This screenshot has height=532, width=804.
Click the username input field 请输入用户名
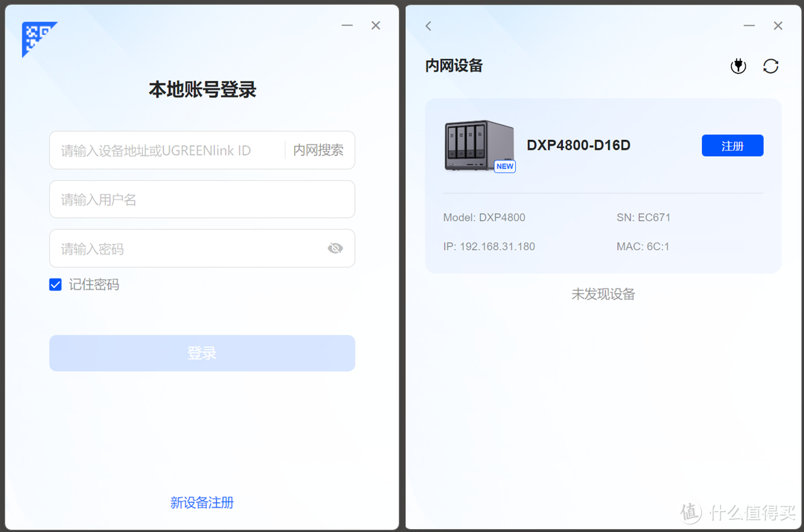(x=202, y=199)
